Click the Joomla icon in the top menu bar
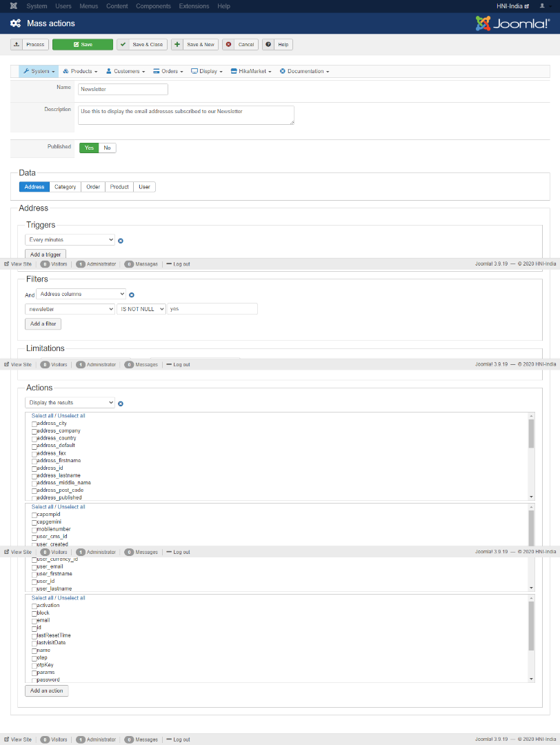 pos(14,6)
